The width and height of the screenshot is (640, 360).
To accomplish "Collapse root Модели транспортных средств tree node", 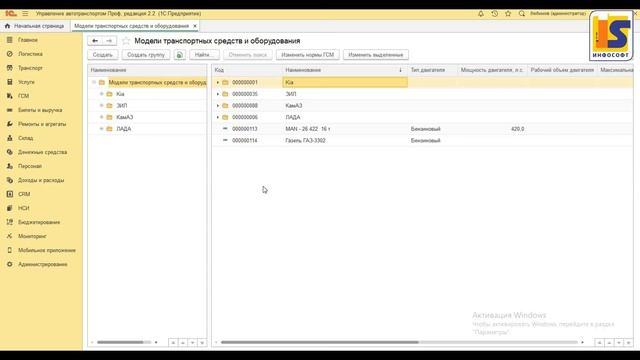I will [94, 82].
